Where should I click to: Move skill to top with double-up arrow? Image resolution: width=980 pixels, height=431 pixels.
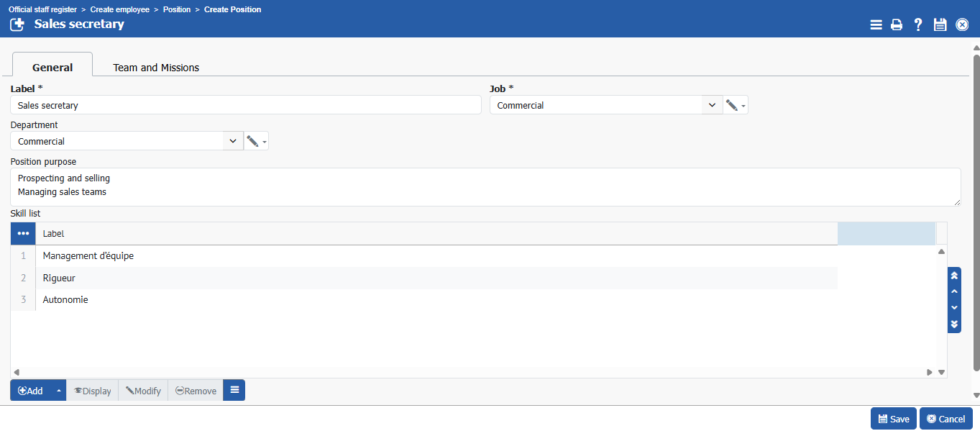point(954,276)
